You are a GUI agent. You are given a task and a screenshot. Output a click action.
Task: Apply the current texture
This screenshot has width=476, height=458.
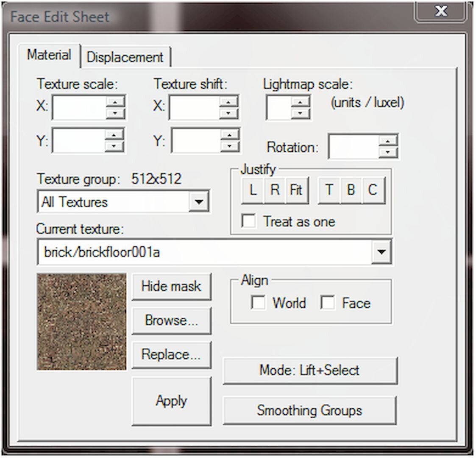click(x=171, y=401)
